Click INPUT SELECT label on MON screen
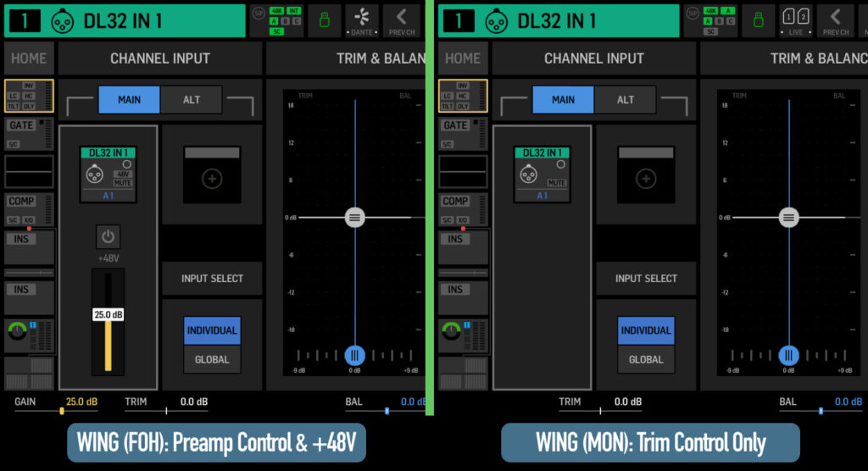 pyautogui.click(x=646, y=279)
